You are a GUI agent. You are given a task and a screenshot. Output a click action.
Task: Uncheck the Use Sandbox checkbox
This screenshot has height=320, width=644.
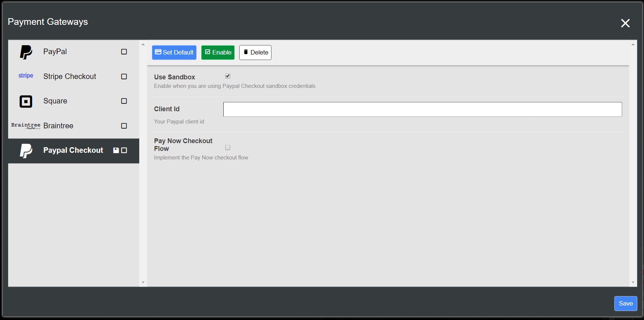(228, 76)
